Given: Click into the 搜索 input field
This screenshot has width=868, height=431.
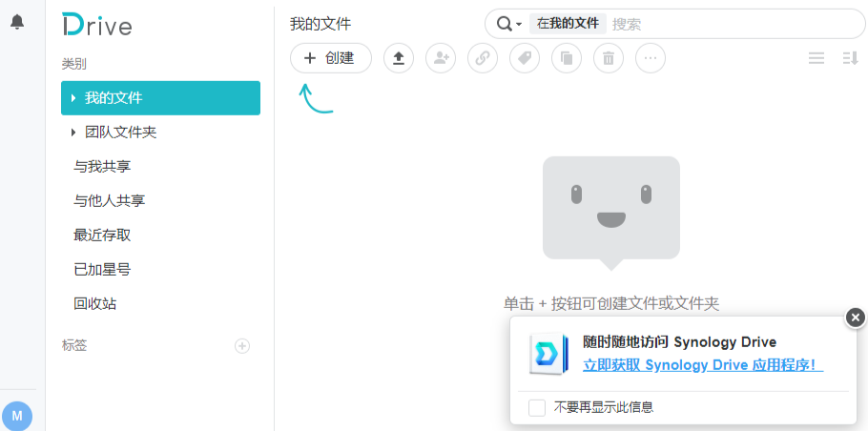Looking at the screenshot, I should pos(734,24).
